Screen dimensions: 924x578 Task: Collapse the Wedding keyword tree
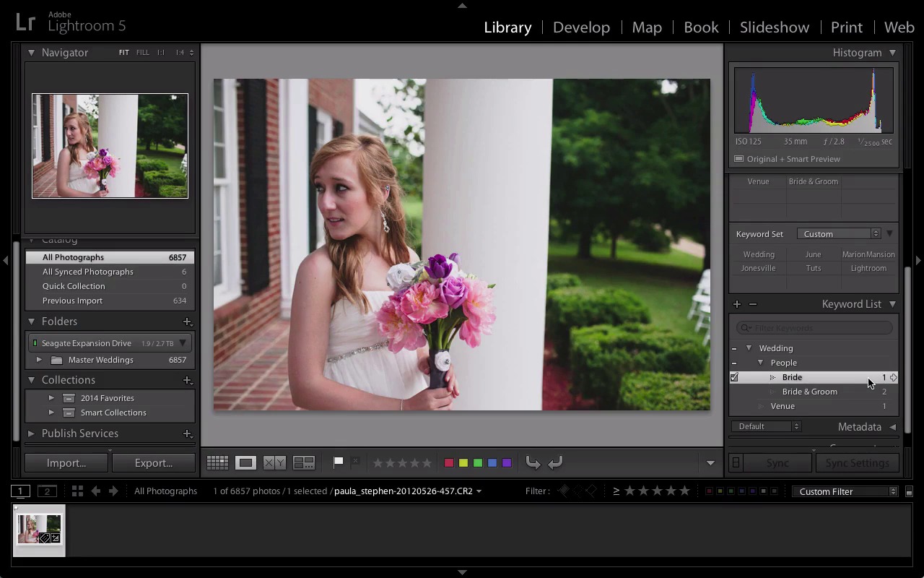click(x=749, y=348)
